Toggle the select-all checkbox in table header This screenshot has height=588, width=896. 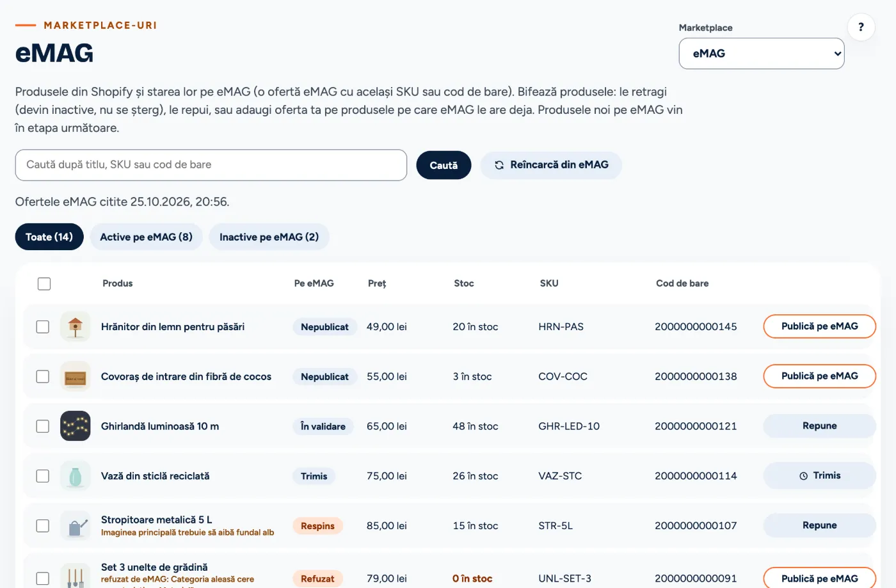click(44, 283)
